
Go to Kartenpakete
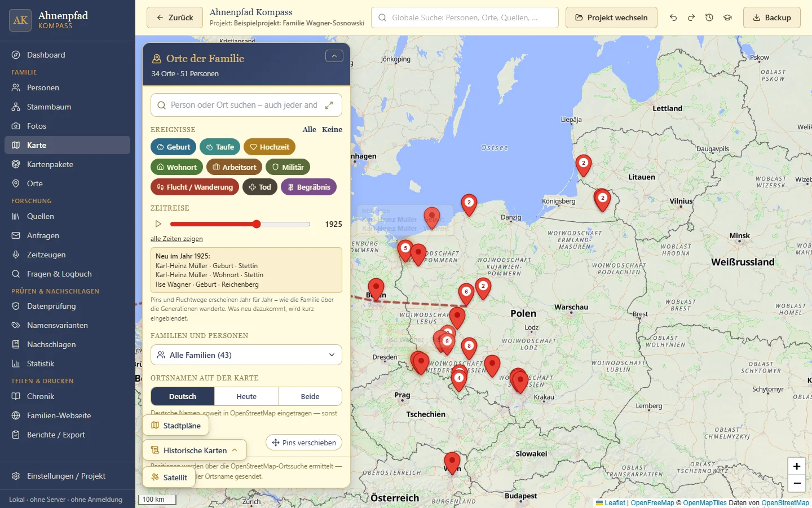67,164
